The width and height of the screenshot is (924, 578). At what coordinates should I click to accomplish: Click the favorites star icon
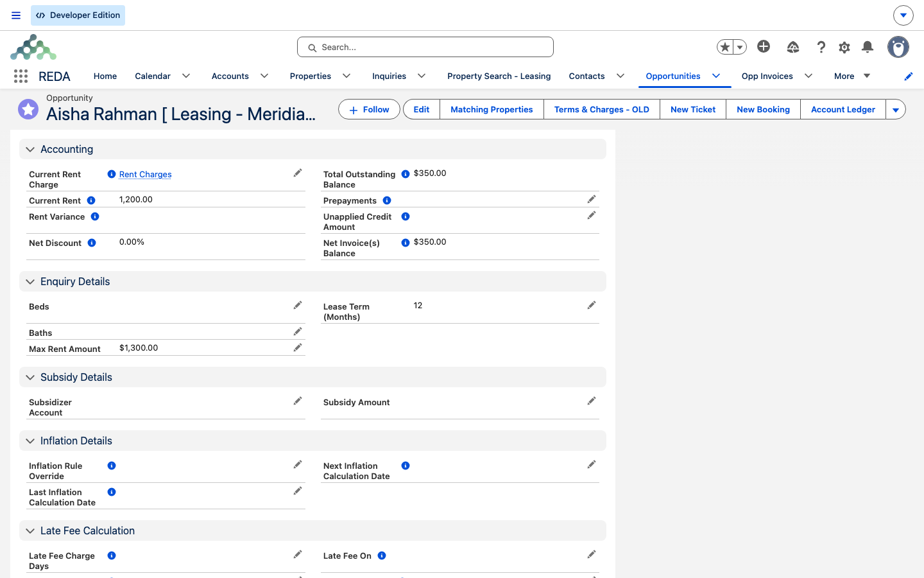[x=725, y=47]
